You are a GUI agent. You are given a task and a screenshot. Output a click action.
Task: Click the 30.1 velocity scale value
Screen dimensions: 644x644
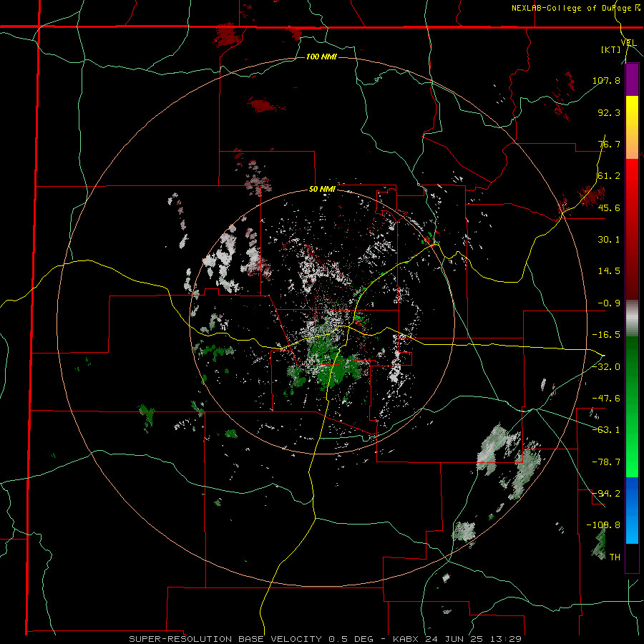[609, 240]
